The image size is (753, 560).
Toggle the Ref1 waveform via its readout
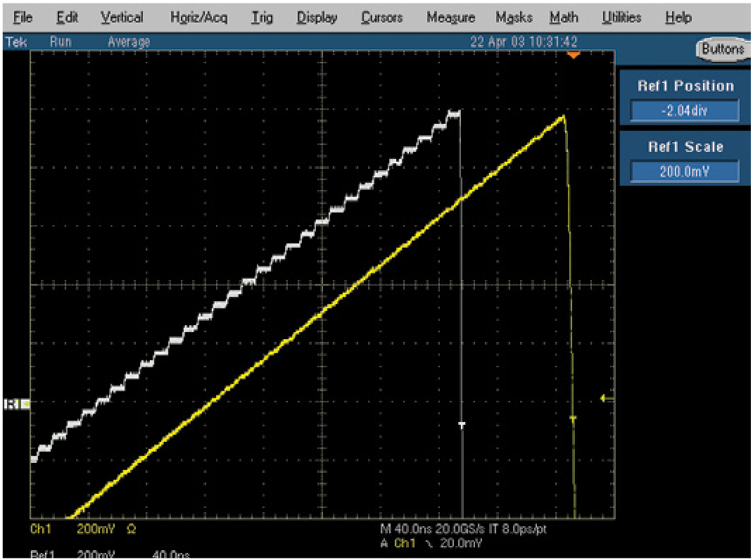click(42, 555)
